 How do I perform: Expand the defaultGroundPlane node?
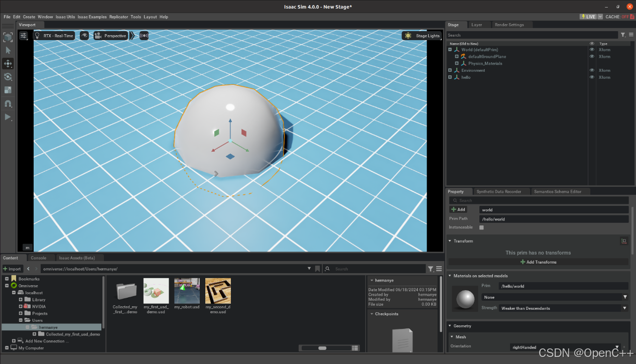(x=457, y=57)
